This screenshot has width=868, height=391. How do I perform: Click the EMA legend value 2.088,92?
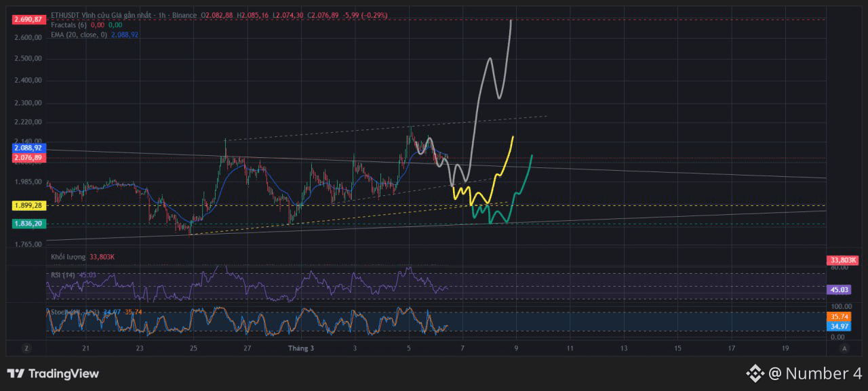pyautogui.click(x=125, y=34)
